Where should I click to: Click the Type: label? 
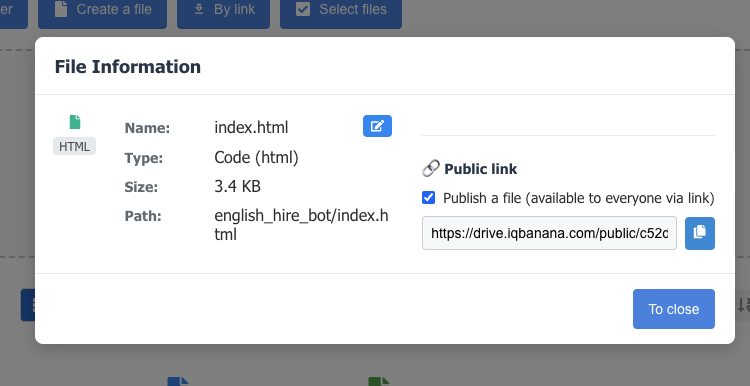[x=143, y=158]
